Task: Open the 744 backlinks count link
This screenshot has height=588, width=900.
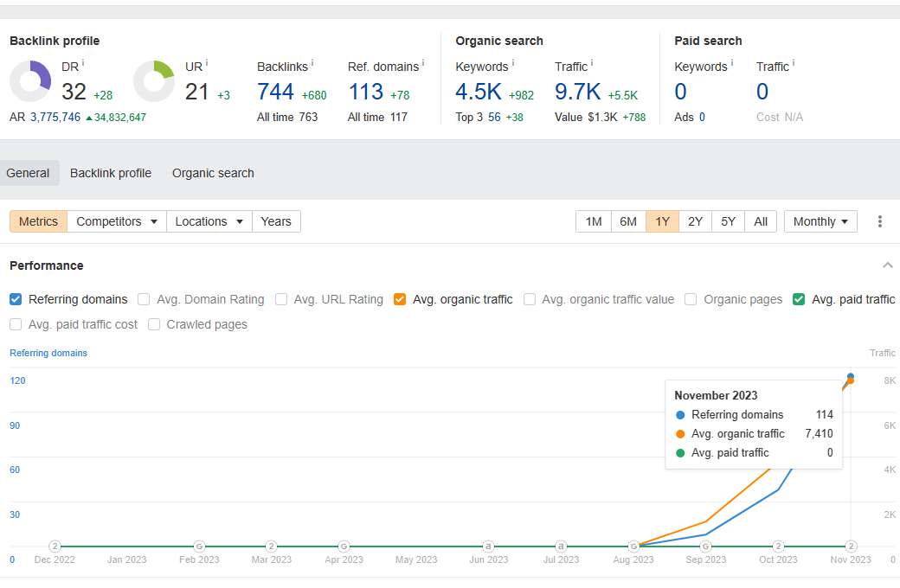Action: (x=275, y=92)
